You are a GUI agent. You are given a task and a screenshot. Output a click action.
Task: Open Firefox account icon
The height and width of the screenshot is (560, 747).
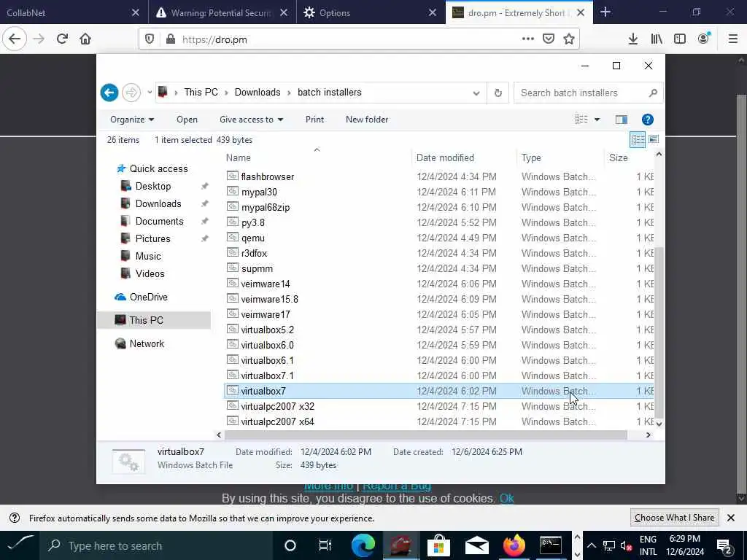[704, 39]
